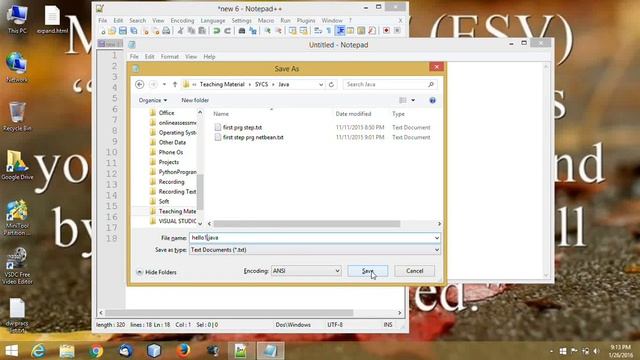Open Notepad++ Plugins menu
The width and height of the screenshot is (640, 360).
(x=306, y=20)
